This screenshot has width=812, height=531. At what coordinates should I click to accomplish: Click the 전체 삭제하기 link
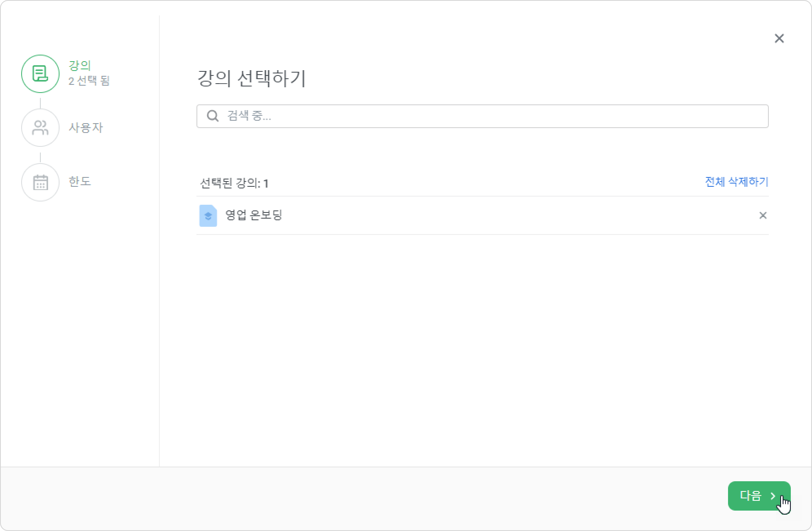coord(737,181)
